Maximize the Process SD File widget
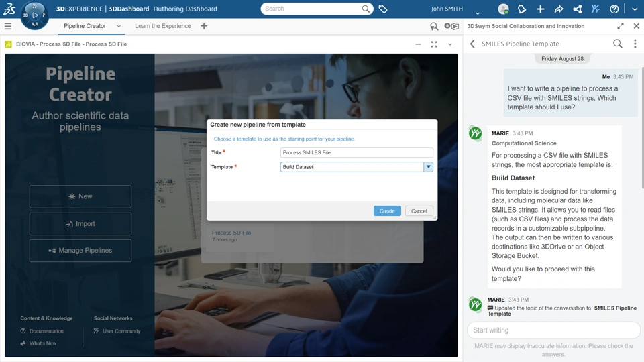This screenshot has width=644, height=362. pyautogui.click(x=434, y=44)
